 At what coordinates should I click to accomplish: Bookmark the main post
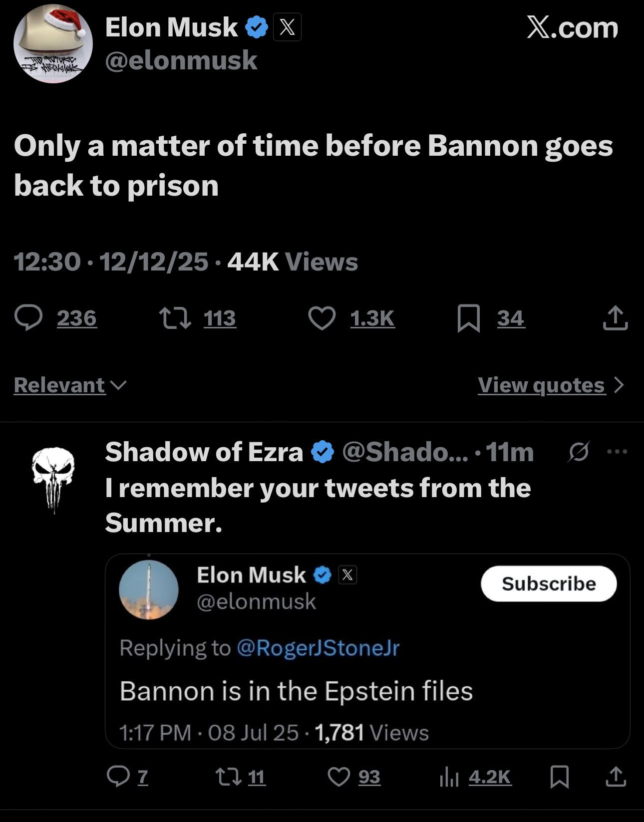click(468, 318)
